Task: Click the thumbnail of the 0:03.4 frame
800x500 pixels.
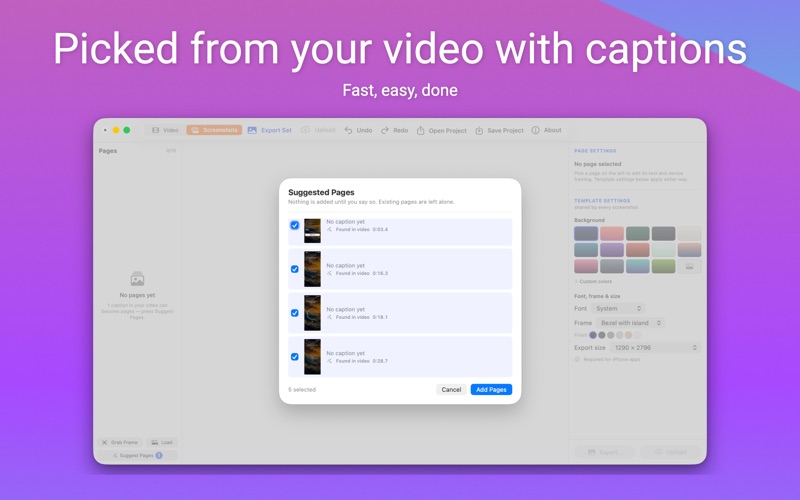Action: click(x=312, y=231)
